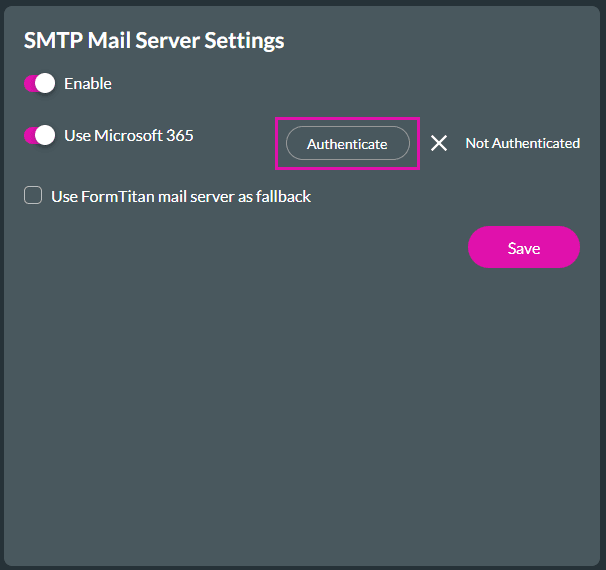The height and width of the screenshot is (570, 606).
Task: Check Use FormTitan mail server as fallback
Action: tap(33, 197)
